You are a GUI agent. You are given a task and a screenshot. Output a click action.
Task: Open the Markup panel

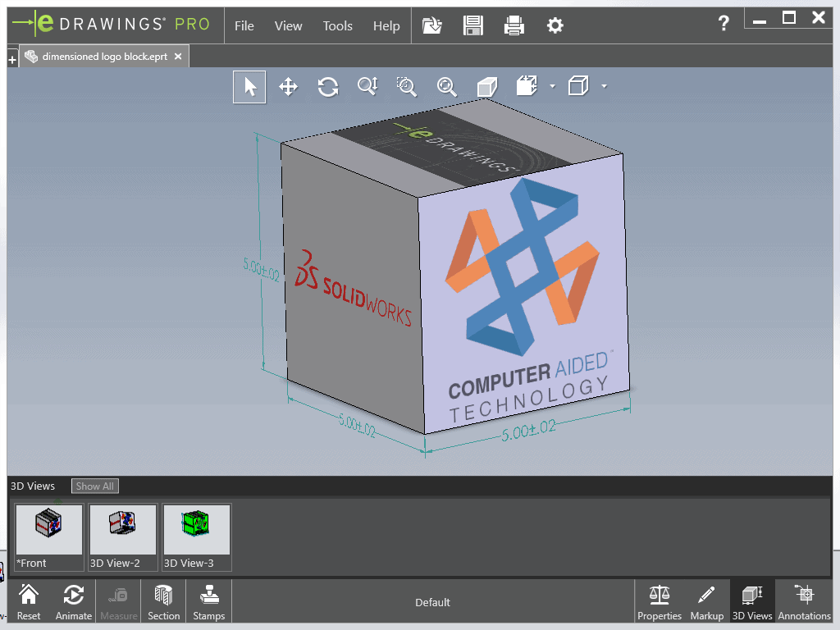[x=706, y=602]
